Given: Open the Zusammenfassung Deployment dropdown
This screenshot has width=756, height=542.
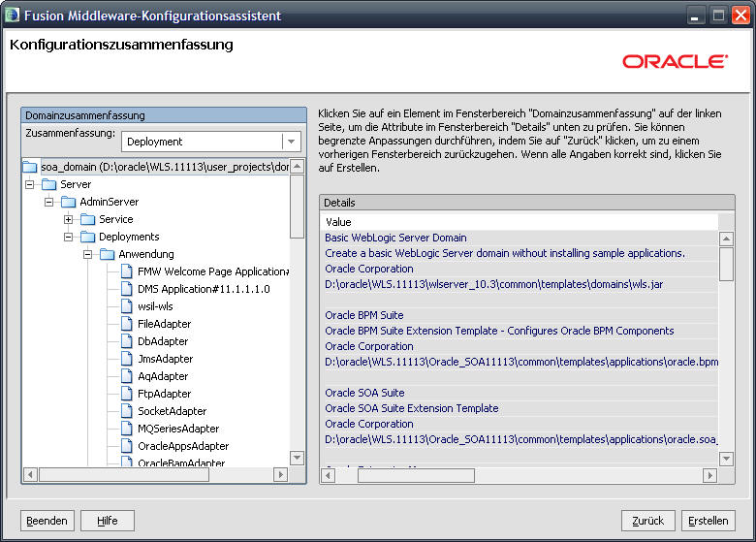Looking at the screenshot, I should (291, 142).
